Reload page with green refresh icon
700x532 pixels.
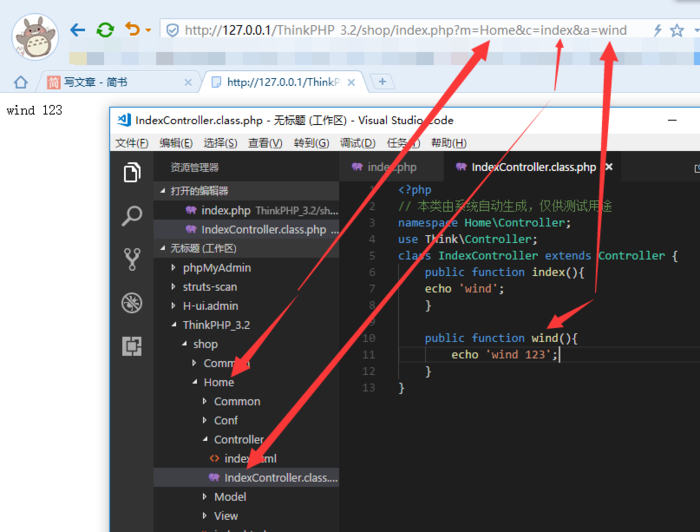[105, 30]
